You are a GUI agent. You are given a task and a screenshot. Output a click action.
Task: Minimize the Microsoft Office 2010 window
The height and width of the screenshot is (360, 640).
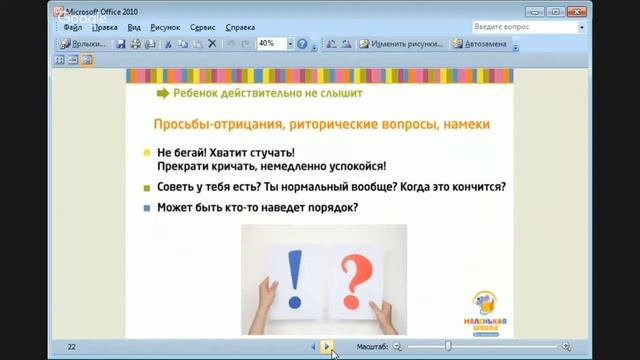pyautogui.click(x=534, y=12)
